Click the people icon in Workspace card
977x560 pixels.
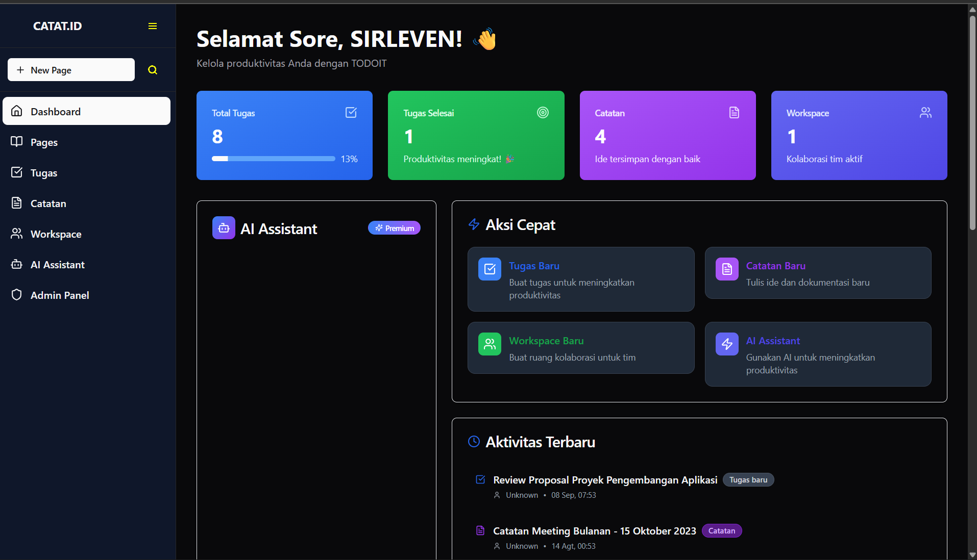925,112
